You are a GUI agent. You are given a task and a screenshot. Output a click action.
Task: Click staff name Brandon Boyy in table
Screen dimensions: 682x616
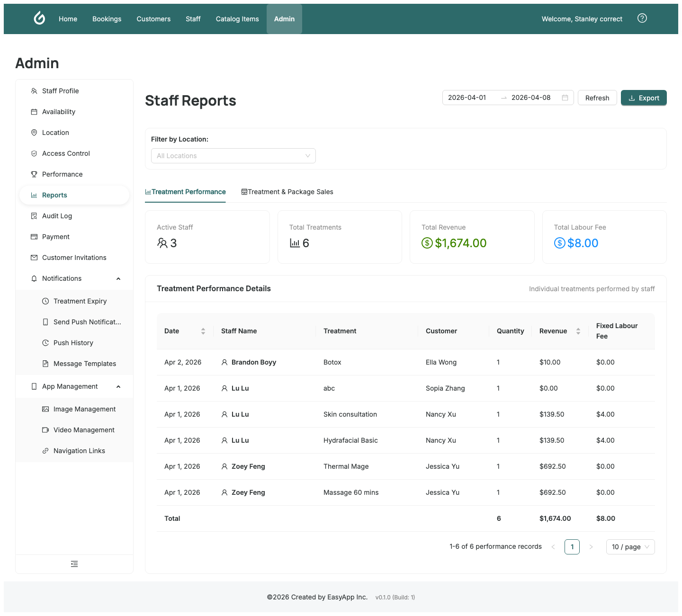tap(254, 362)
